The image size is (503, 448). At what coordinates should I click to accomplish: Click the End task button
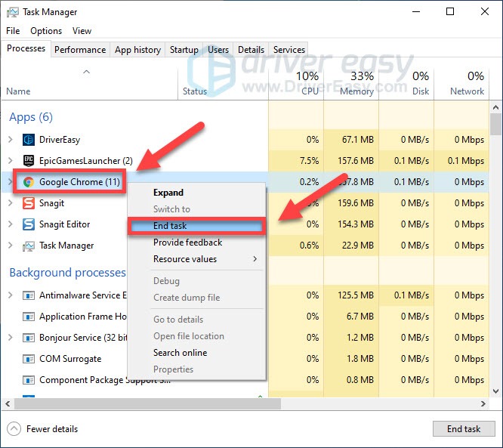(463, 429)
